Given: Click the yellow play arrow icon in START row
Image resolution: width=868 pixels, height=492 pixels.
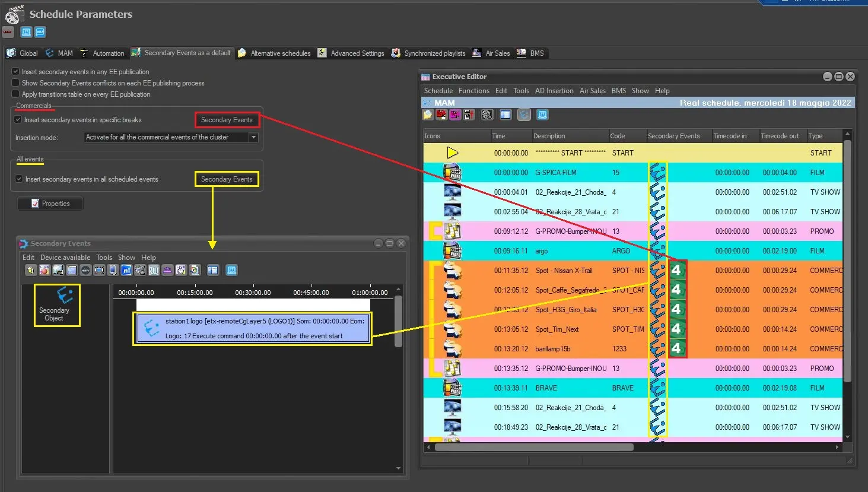Looking at the screenshot, I should 453,153.
